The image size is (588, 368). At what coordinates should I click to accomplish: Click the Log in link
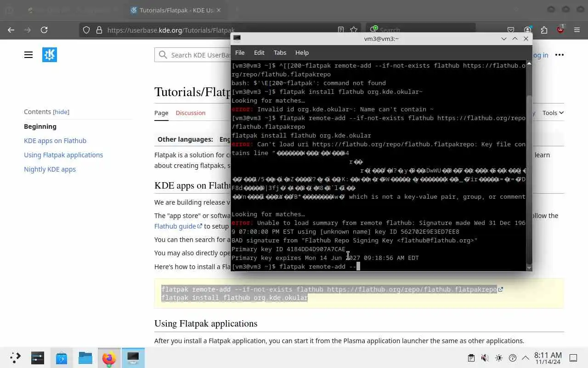pos(540,55)
